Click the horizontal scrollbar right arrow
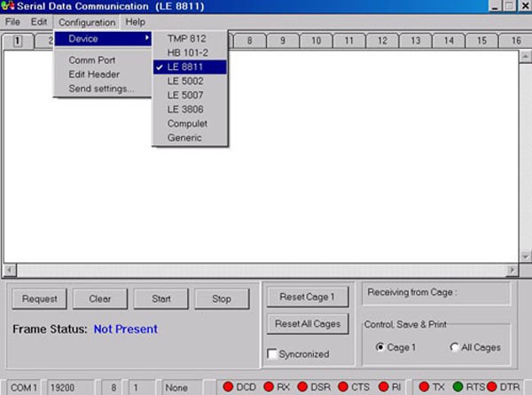Screen dimensions: 532x395 (512, 270)
